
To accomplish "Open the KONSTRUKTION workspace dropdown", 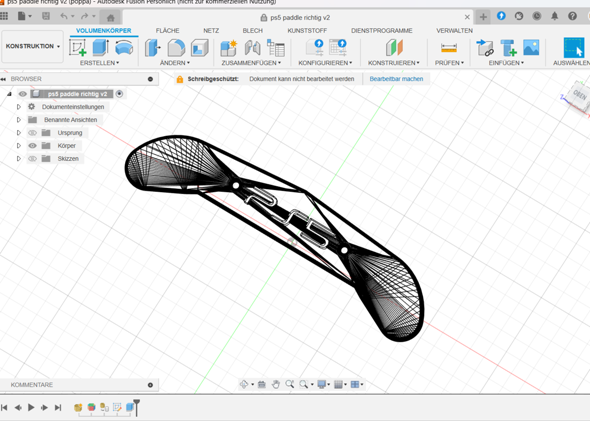I will (32, 46).
